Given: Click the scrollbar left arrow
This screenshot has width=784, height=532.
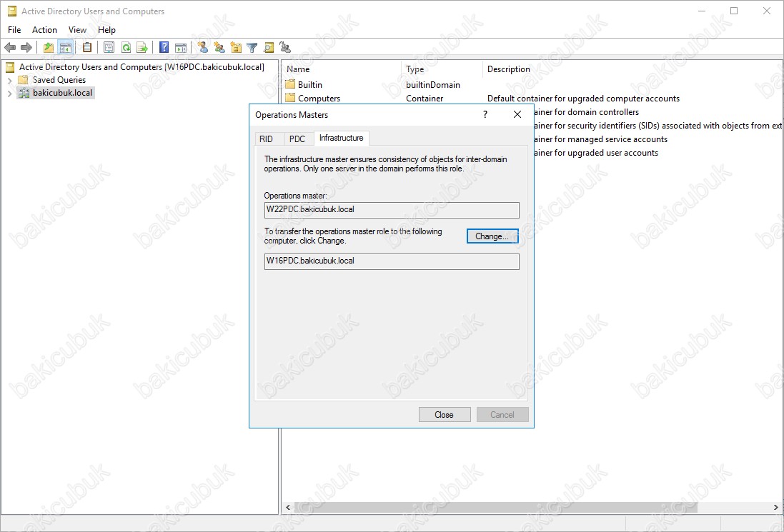Looking at the screenshot, I should tap(288, 507).
